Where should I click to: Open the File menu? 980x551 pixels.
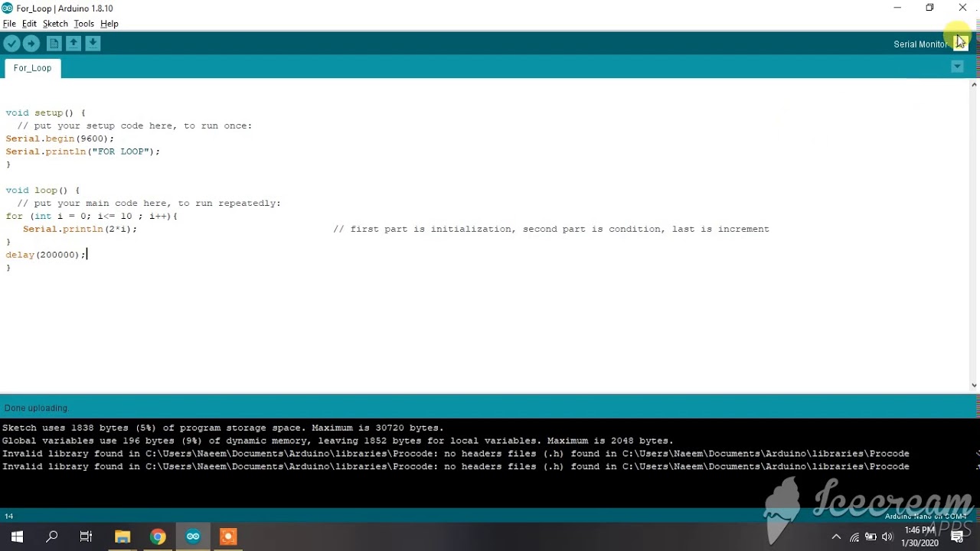(9, 24)
